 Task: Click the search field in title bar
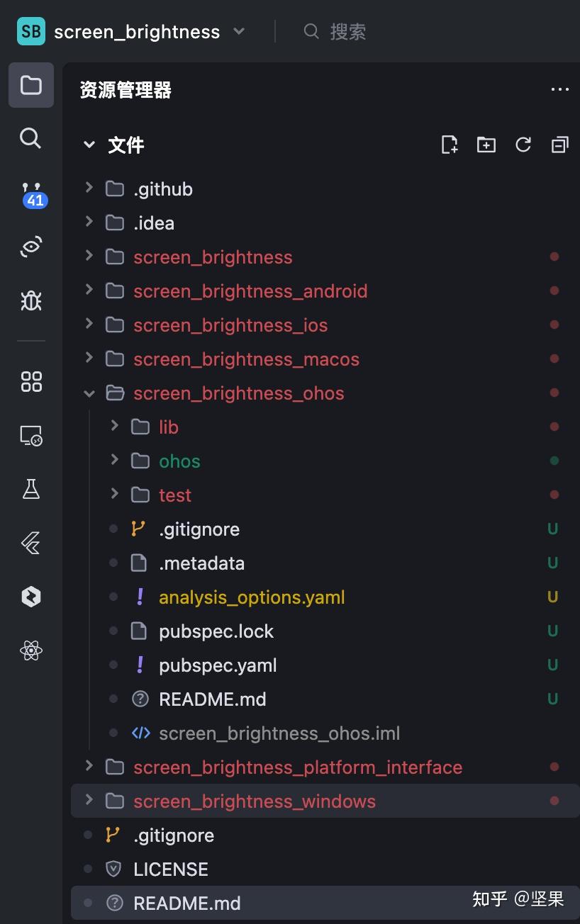347,32
